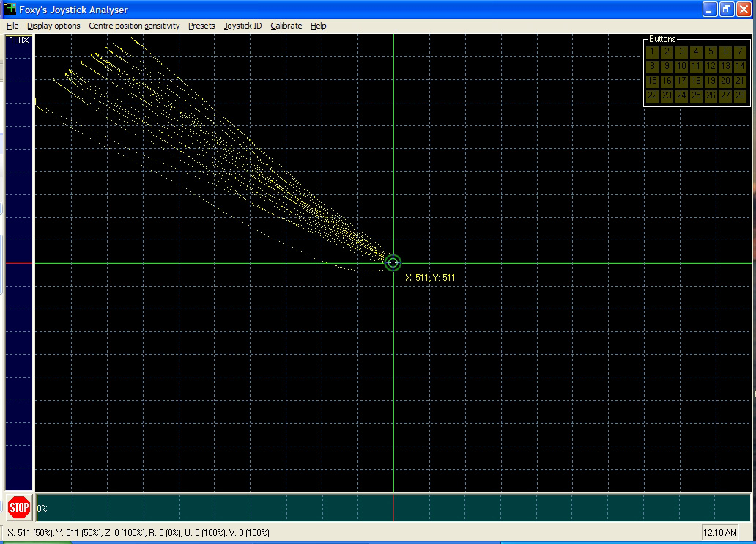The image size is (756, 544).
Task: Click button indicator 4 in Buttons panel
Action: pyautogui.click(x=696, y=51)
